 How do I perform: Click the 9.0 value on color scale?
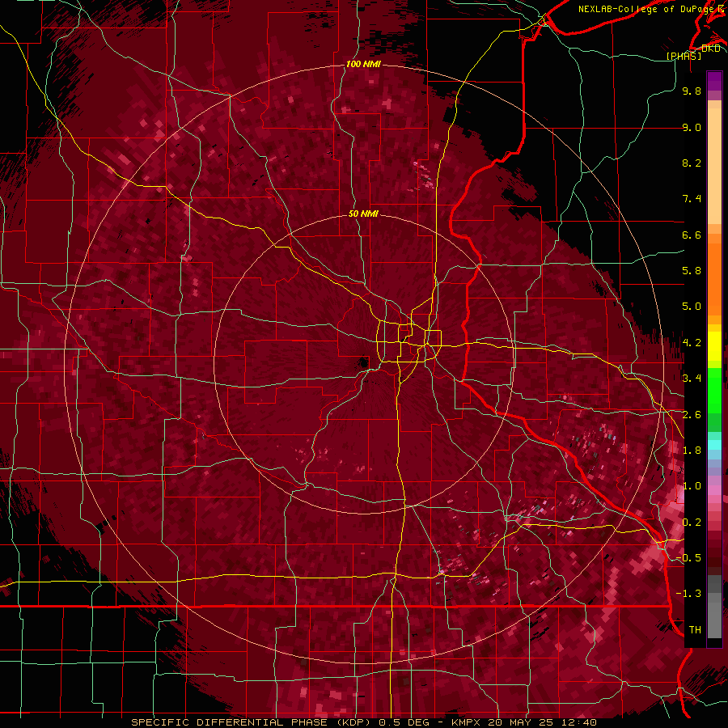692,127
